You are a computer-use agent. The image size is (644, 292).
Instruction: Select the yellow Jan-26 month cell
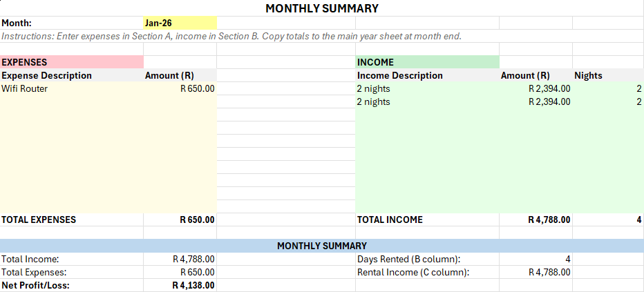pyautogui.click(x=179, y=23)
